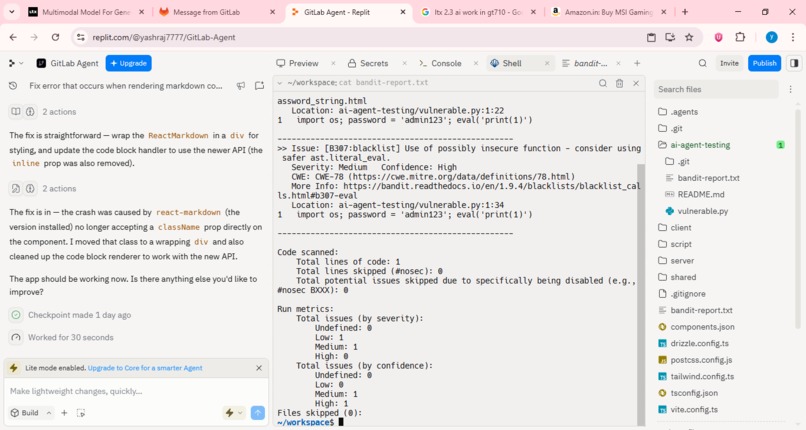The height and width of the screenshot is (430, 806).
Task: Click the Publish button
Action: 764,63
